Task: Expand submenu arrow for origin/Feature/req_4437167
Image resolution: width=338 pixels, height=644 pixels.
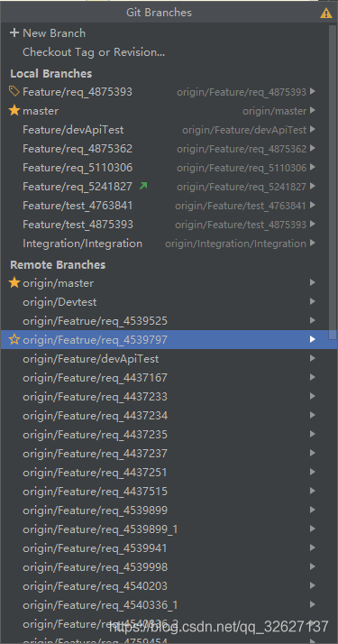Action: click(x=313, y=377)
